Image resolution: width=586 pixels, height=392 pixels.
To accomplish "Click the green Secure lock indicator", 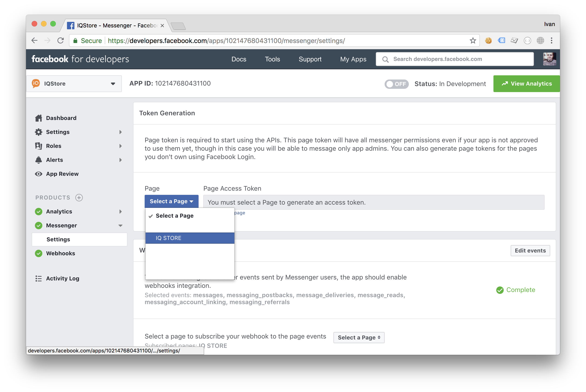I will pyautogui.click(x=87, y=41).
